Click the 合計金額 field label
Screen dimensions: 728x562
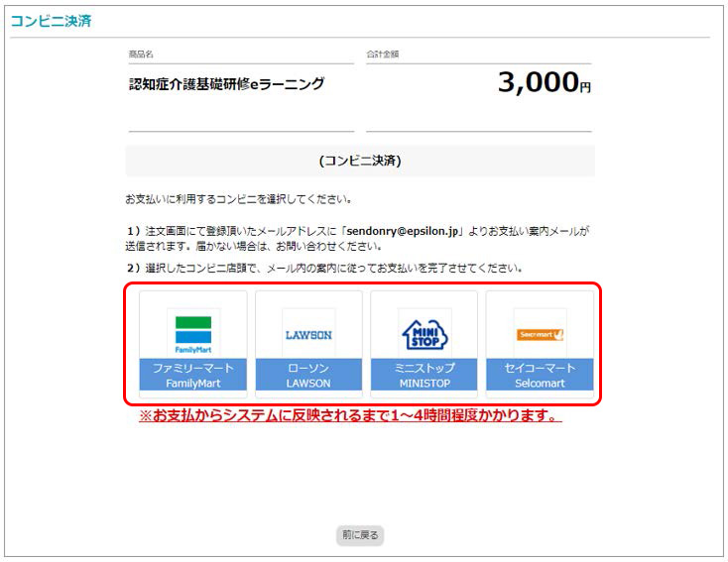click(382, 54)
